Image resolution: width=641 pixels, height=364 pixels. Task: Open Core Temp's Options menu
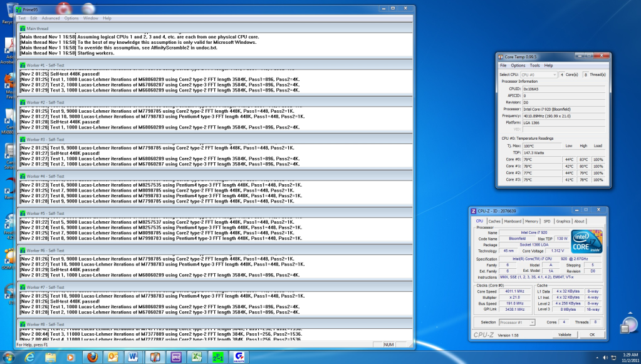(x=518, y=65)
